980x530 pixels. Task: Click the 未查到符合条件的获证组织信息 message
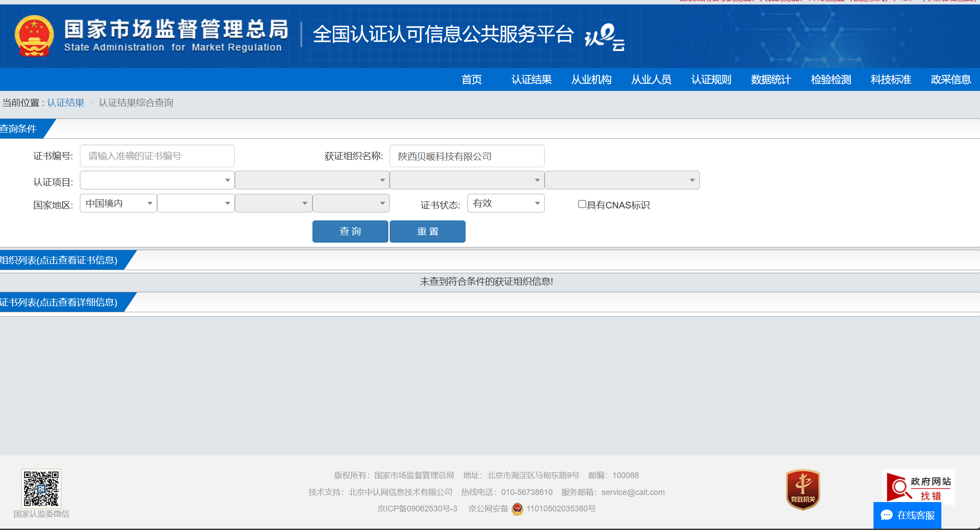486,282
